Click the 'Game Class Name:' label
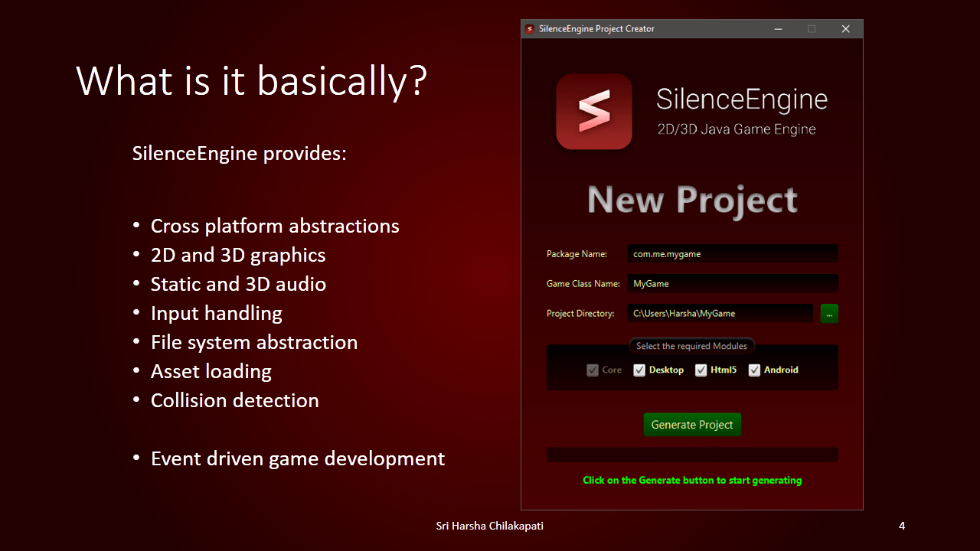The height and width of the screenshot is (551, 980). point(583,283)
